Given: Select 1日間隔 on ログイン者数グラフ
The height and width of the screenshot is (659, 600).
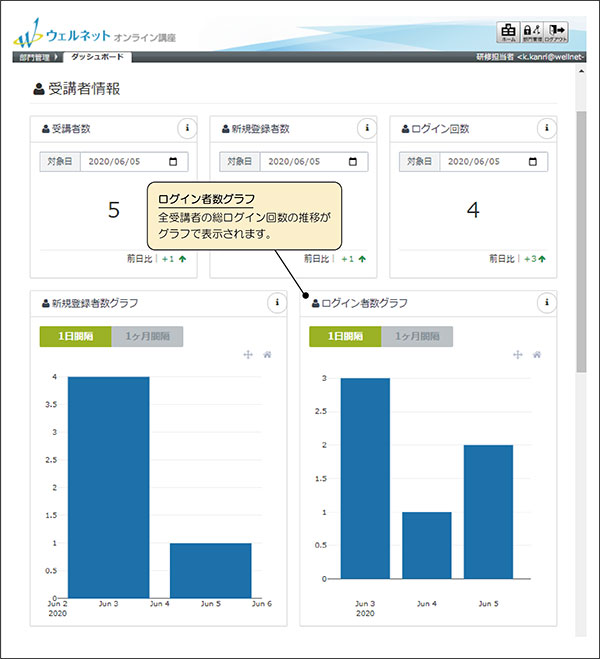Looking at the screenshot, I should pyautogui.click(x=345, y=336).
